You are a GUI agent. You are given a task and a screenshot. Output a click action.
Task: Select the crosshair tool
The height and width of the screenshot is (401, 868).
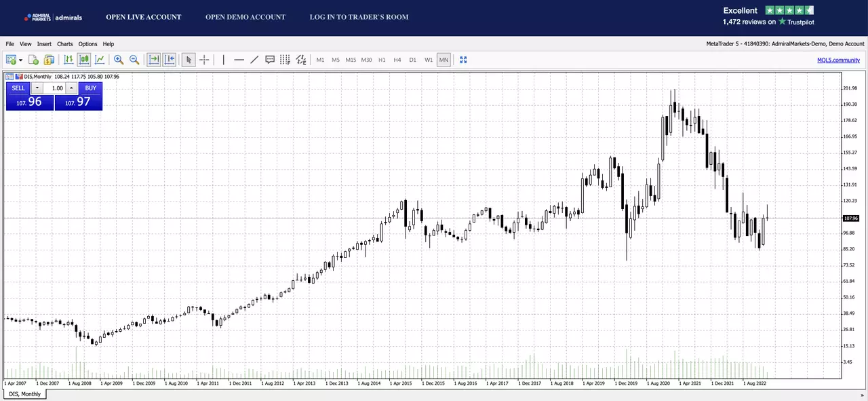[204, 60]
